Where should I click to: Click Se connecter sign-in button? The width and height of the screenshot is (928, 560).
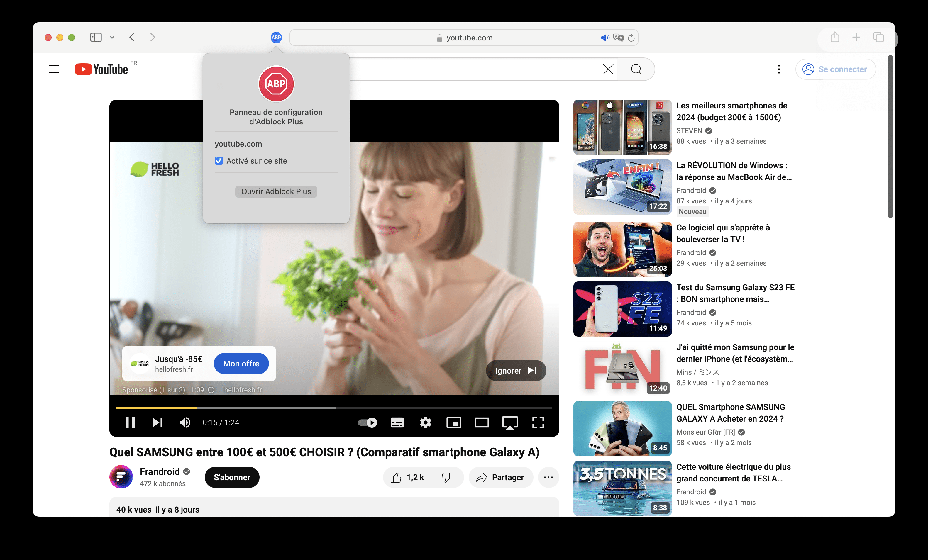click(x=835, y=69)
